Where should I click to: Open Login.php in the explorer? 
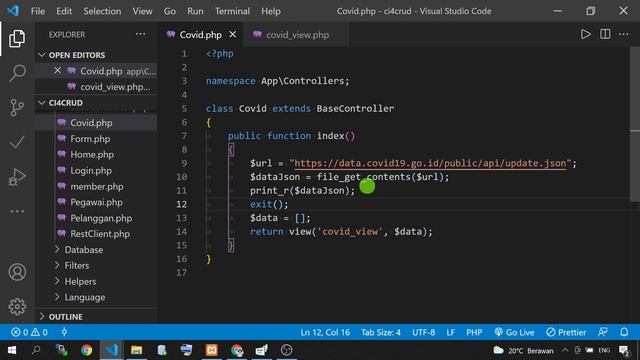pos(91,171)
